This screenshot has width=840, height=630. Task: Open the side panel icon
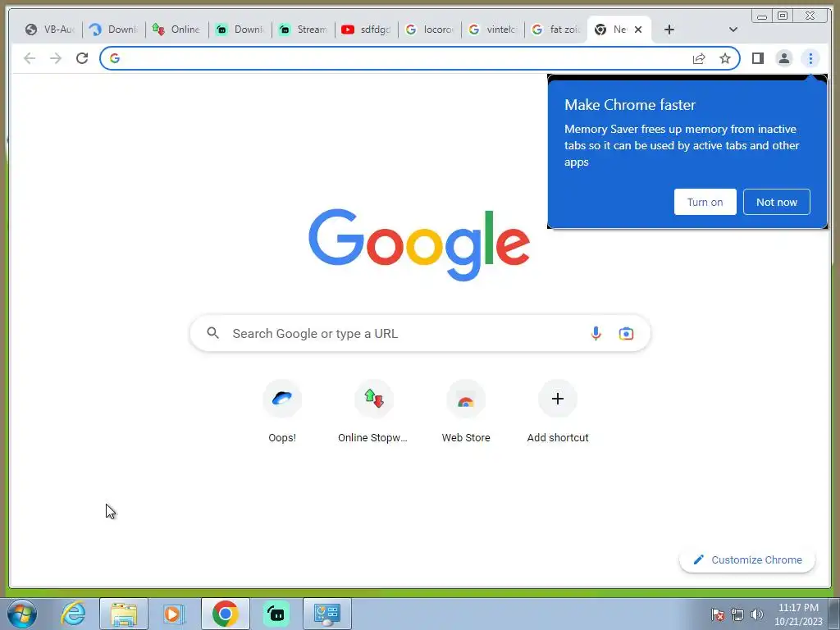tap(757, 58)
